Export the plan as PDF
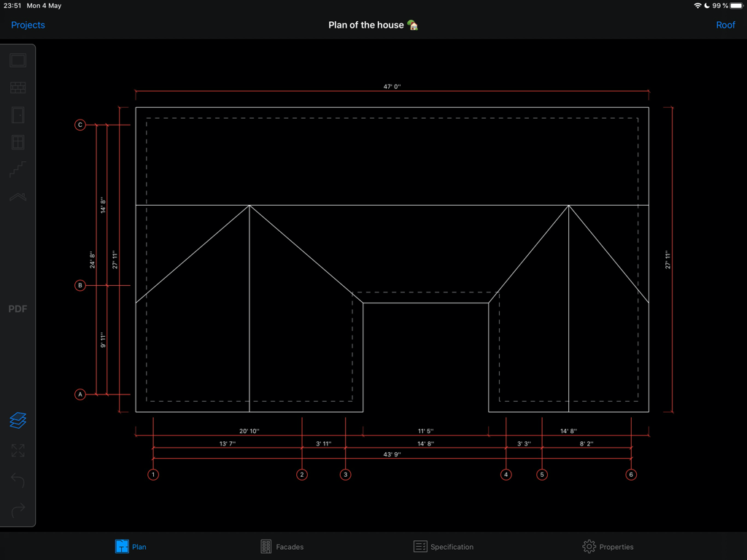 pyautogui.click(x=18, y=309)
